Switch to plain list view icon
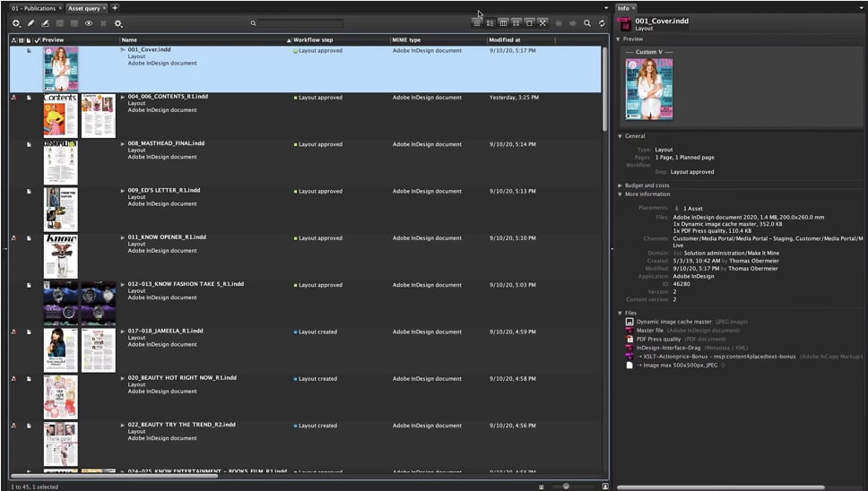The image size is (868, 491). coord(477,22)
